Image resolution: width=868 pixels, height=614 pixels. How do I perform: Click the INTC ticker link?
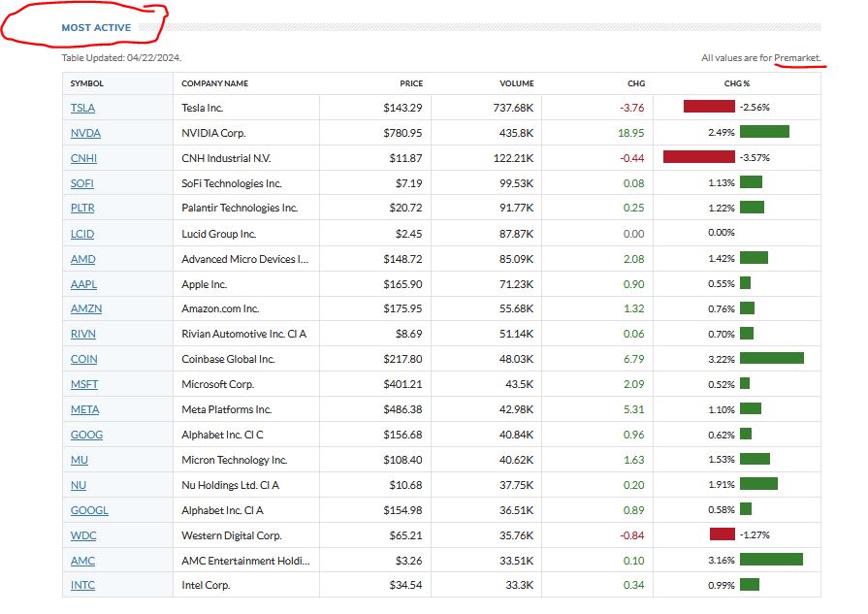point(83,586)
